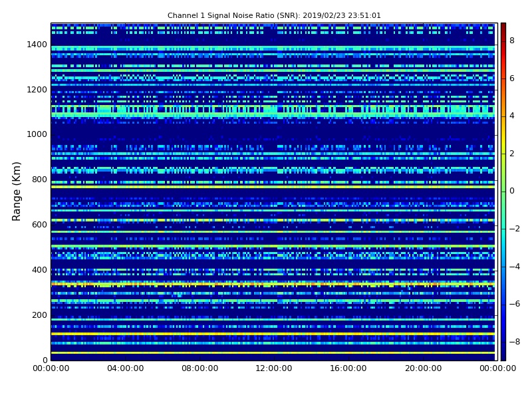
Task: Click the 200 range tick label
Action: (x=40, y=315)
